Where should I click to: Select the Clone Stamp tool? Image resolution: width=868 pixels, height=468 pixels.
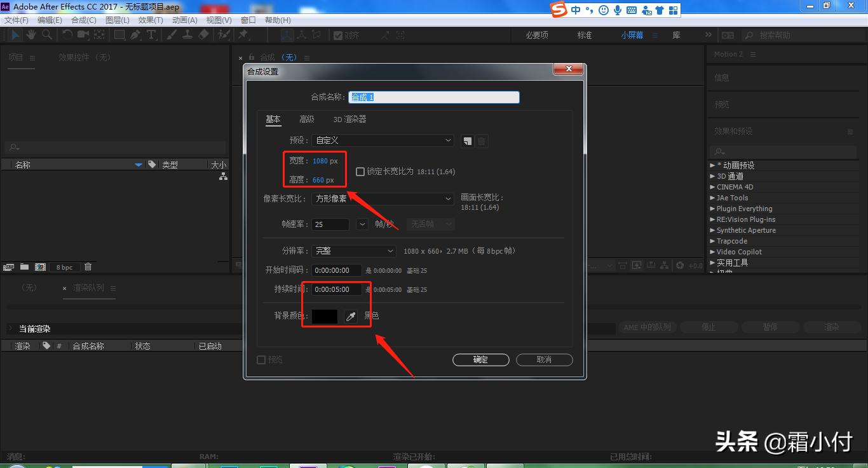tap(187, 35)
